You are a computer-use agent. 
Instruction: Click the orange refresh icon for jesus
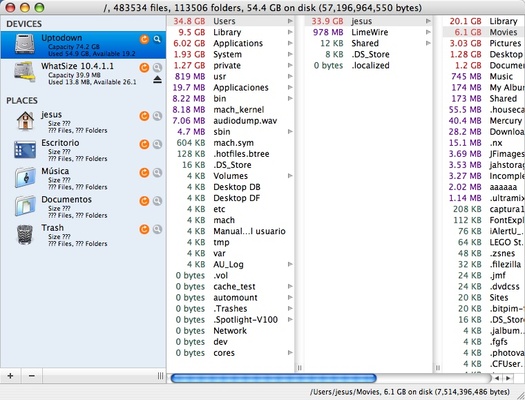pyautogui.click(x=144, y=116)
